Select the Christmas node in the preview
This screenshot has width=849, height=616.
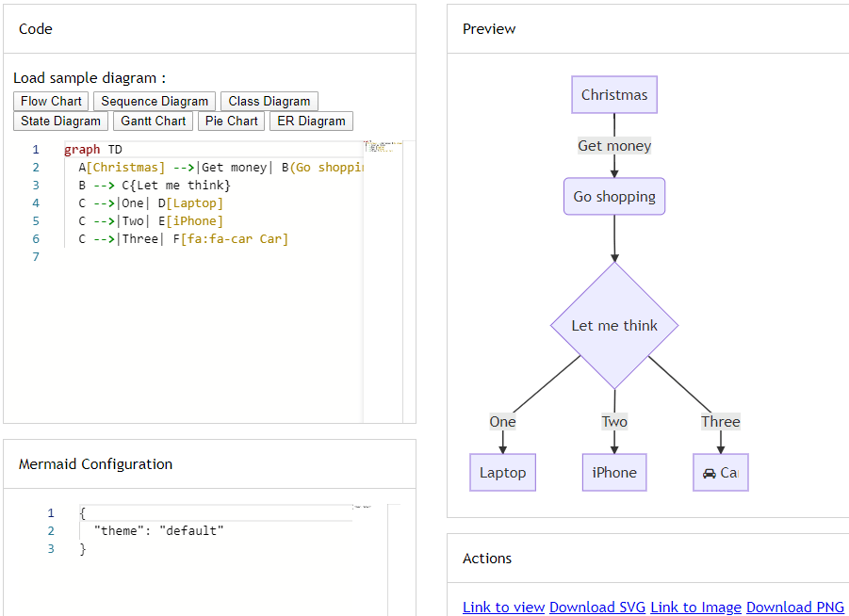click(x=614, y=95)
